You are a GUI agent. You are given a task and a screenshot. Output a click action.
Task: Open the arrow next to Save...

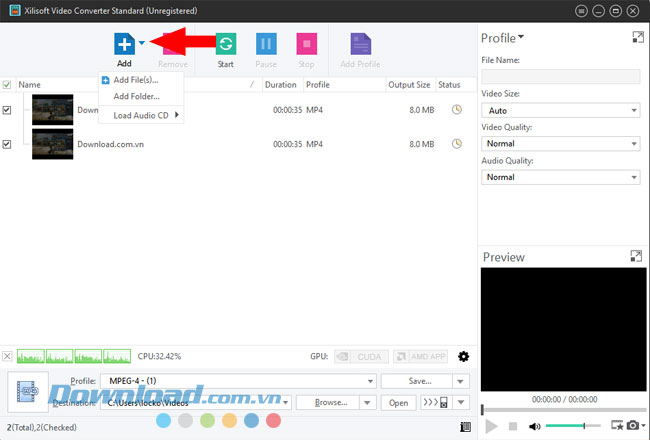(461, 381)
